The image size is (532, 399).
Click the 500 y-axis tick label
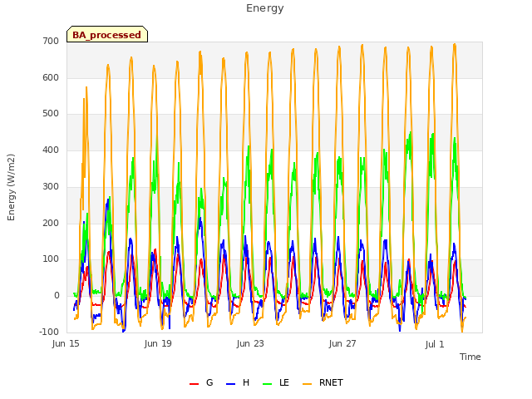coord(51,114)
